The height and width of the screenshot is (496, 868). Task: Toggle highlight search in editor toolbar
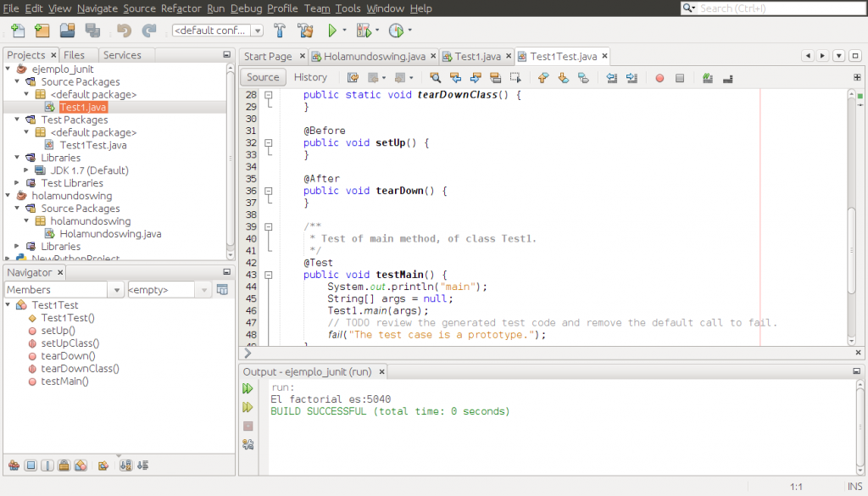click(x=435, y=77)
